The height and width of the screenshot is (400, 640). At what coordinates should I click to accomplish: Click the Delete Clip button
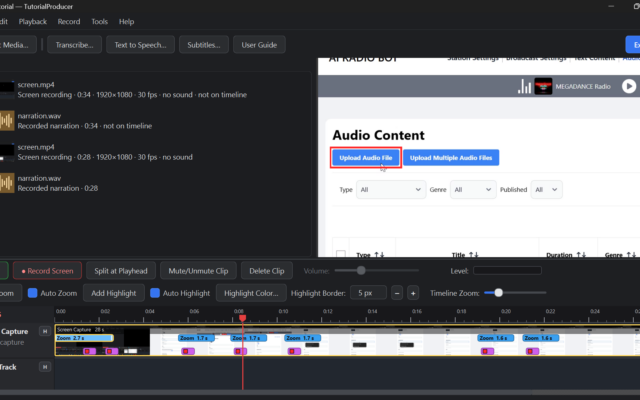(267, 271)
